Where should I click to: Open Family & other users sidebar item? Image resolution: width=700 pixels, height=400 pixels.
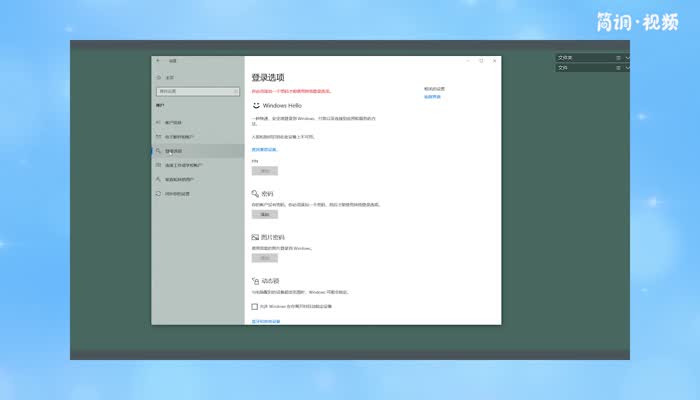[180, 179]
